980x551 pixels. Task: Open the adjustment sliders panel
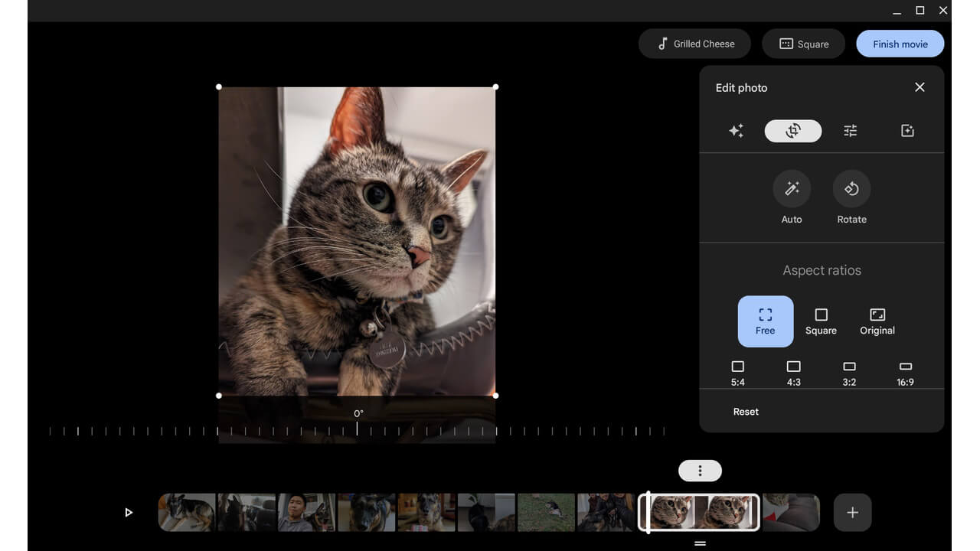(x=850, y=130)
